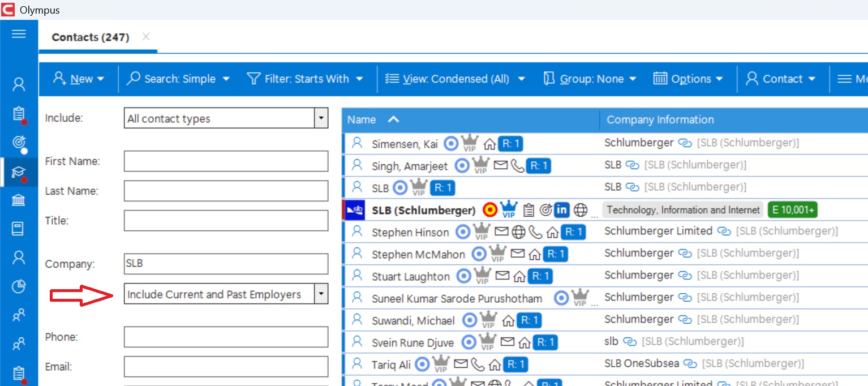This screenshot has height=386, width=868.
Task: Open the Search: Simple dropdown
Action: pyautogui.click(x=178, y=79)
